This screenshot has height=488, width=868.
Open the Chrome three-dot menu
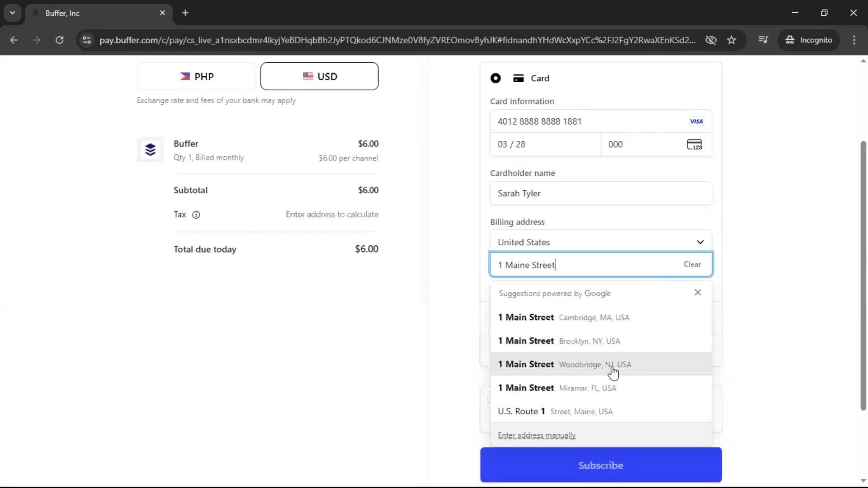tap(854, 40)
